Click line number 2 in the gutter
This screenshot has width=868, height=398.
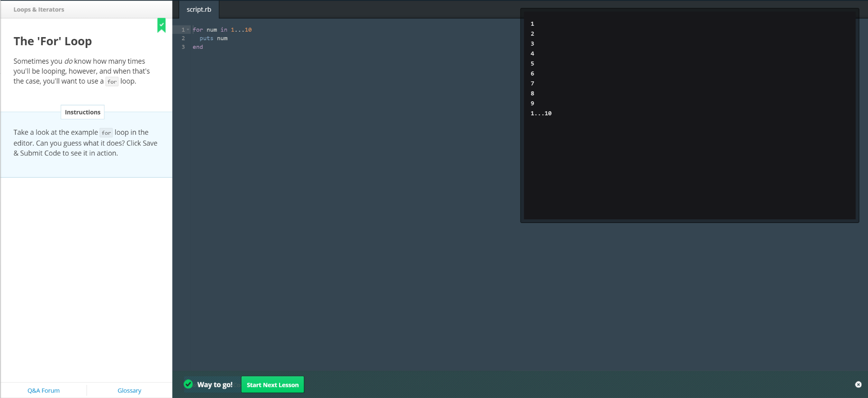tap(183, 38)
